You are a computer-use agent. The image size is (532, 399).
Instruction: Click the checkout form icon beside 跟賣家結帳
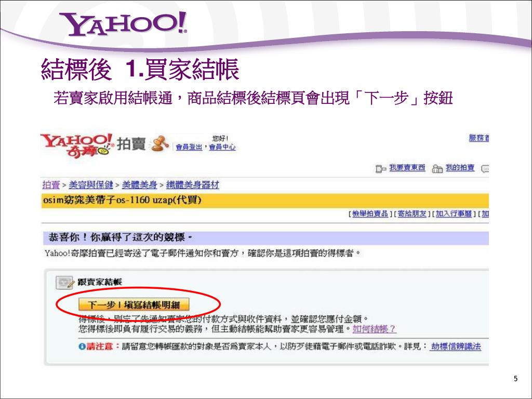click(64, 282)
